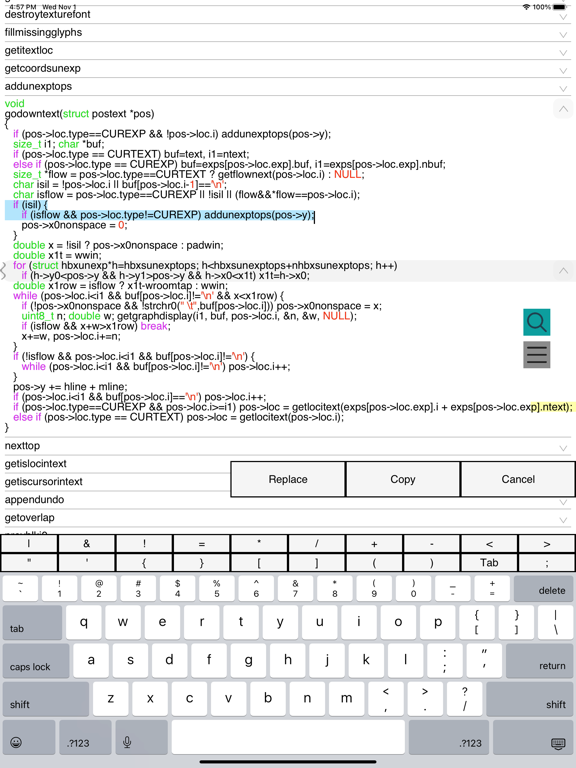Screen dimensions: 576x768
Task: Expand the getitextloc function
Action: 563,52
